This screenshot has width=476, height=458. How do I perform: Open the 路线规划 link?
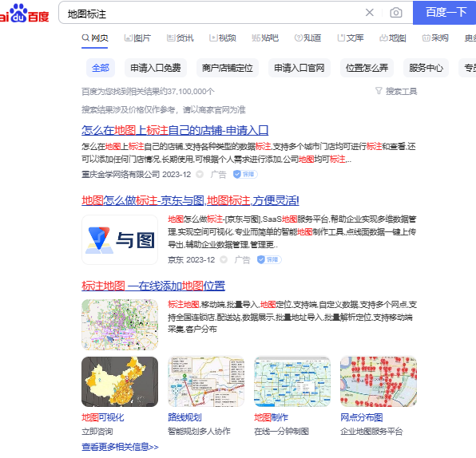(184, 417)
